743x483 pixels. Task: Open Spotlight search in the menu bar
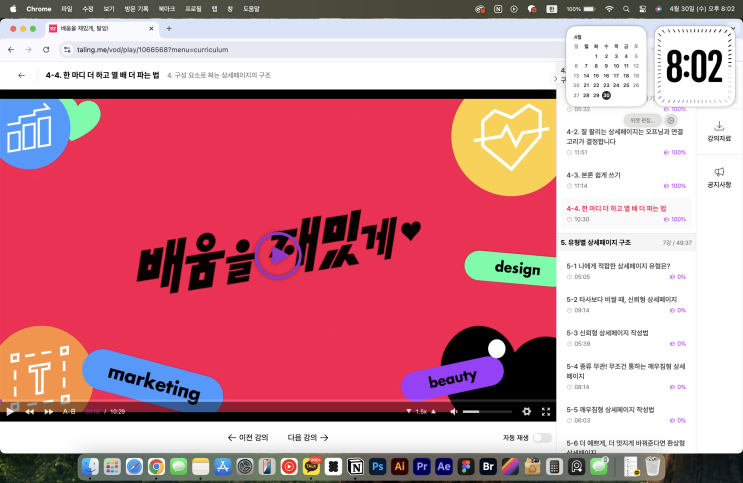(x=626, y=9)
